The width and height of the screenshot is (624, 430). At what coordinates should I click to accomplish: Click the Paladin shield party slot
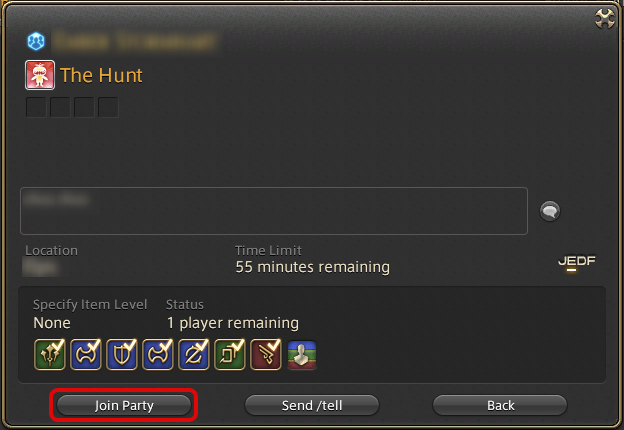122,354
